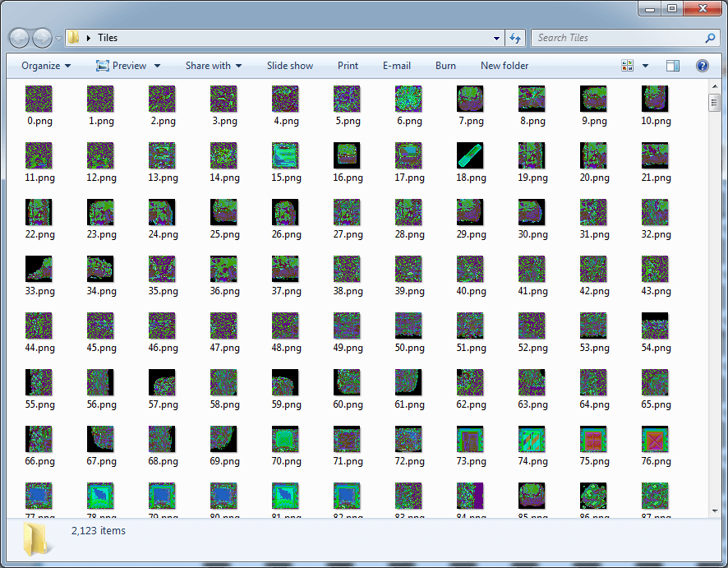This screenshot has width=728, height=568.
Task: Click the New folder button
Action: 505,66
